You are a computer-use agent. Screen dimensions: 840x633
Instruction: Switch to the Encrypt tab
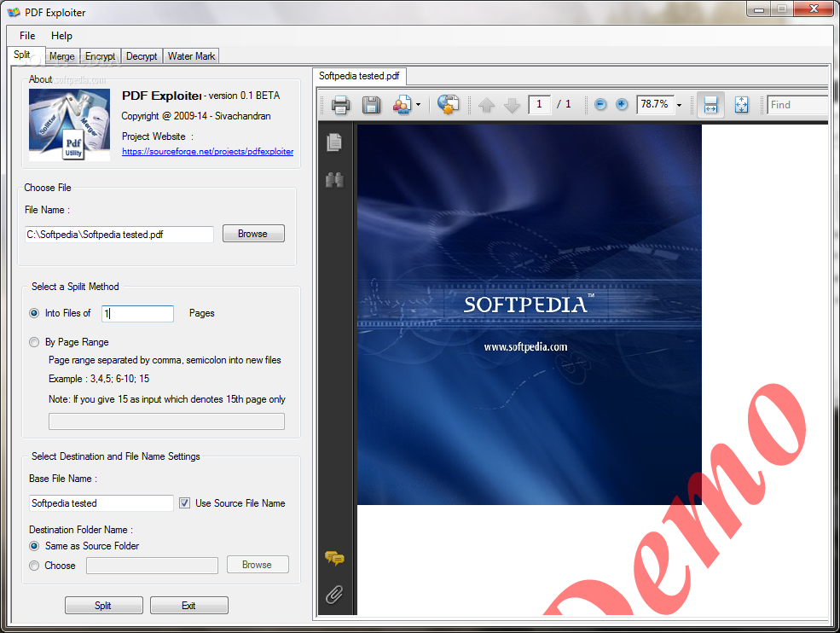(x=100, y=55)
